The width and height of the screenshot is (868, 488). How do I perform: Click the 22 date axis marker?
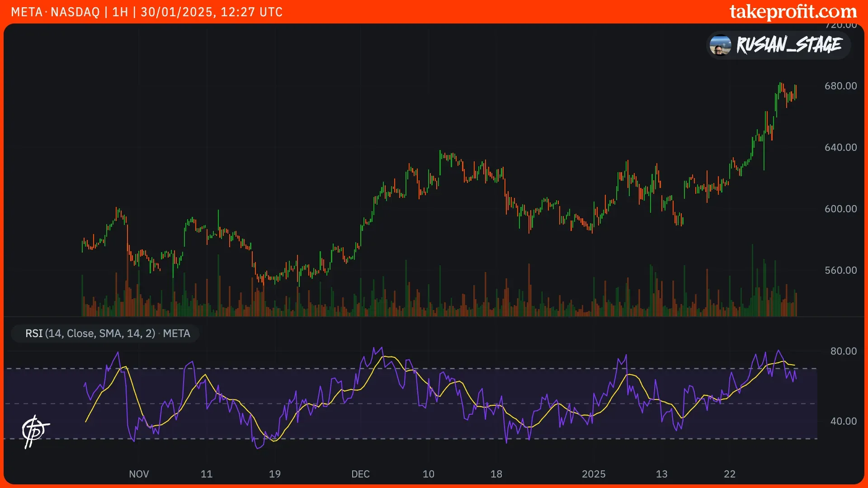(729, 474)
